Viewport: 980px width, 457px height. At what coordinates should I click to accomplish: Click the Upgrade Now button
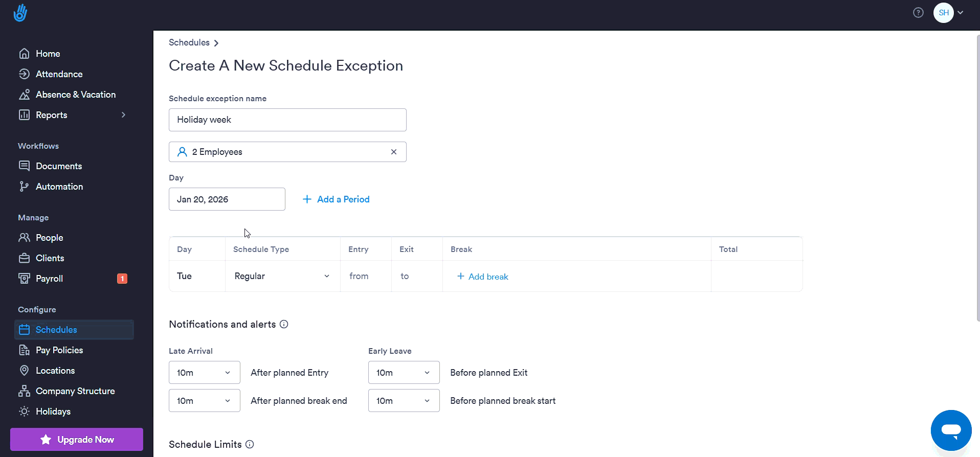77,440
